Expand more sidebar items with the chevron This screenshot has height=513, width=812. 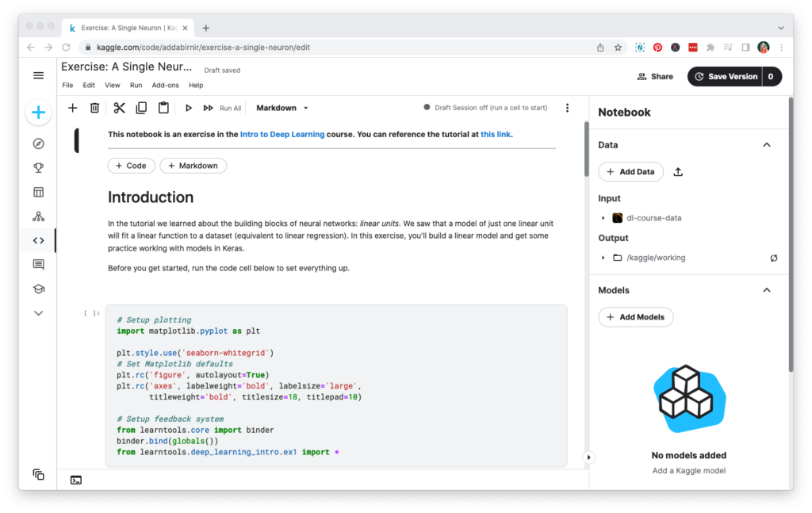pos(38,312)
